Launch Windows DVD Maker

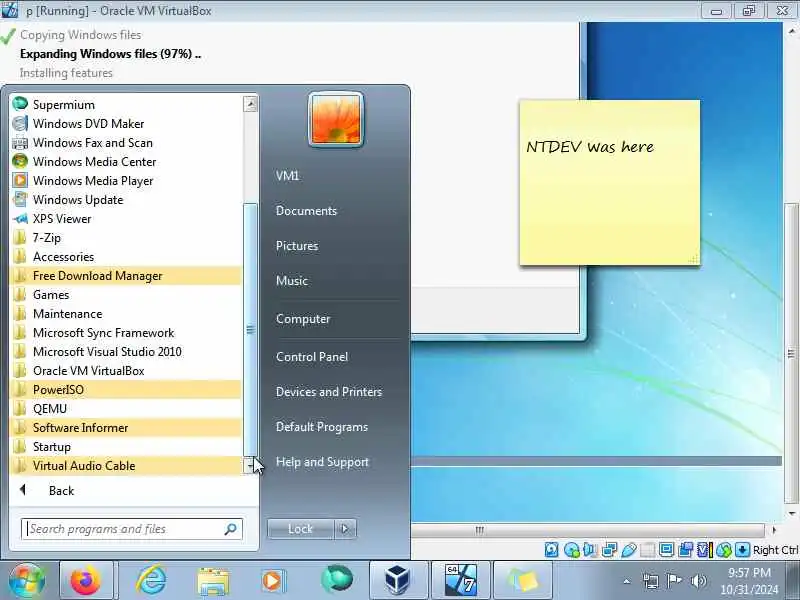[126, 123]
